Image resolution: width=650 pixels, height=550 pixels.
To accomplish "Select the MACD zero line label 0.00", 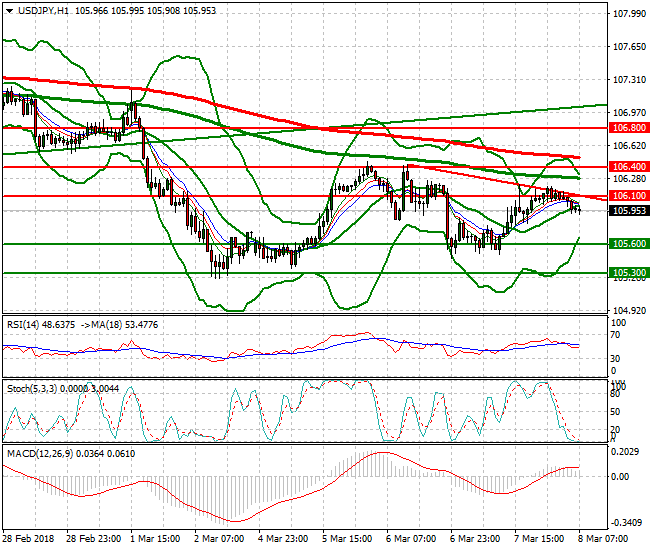I will (620, 477).
